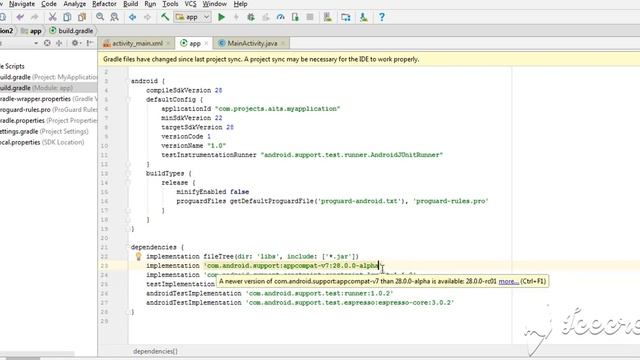Toggle the fold marker closing dependencies
The height and width of the screenshot is (360, 640).
point(128,312)
